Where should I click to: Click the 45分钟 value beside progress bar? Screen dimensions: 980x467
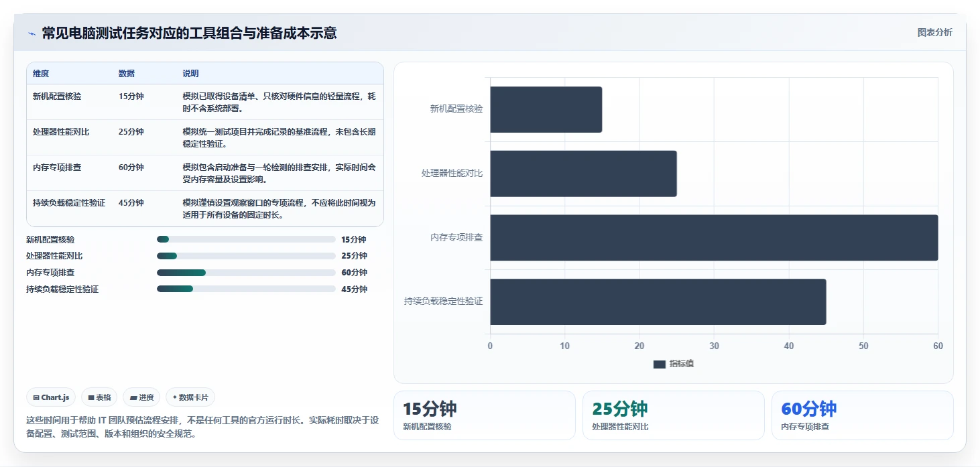click(354, 289)
